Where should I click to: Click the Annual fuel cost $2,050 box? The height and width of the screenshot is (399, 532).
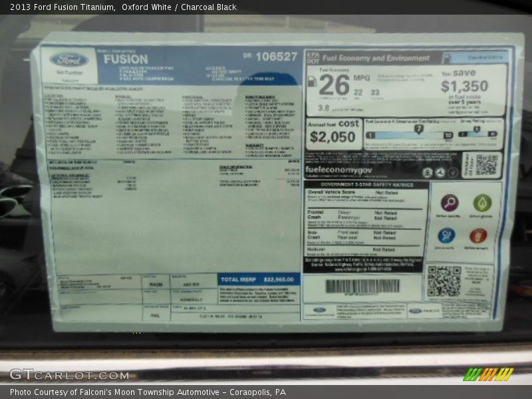(334, 133)
